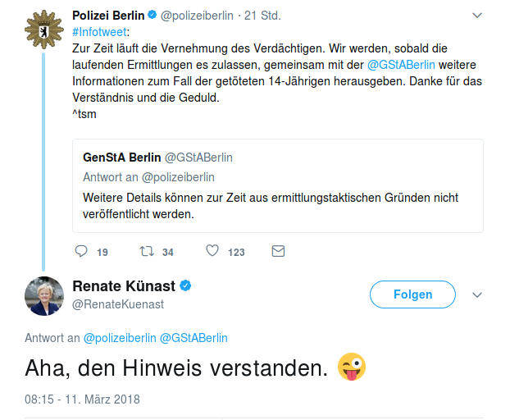This screenshot has width=510, height=420.
Task: Expand Polizei Berlin tweet options chevron
Action: 478,16
